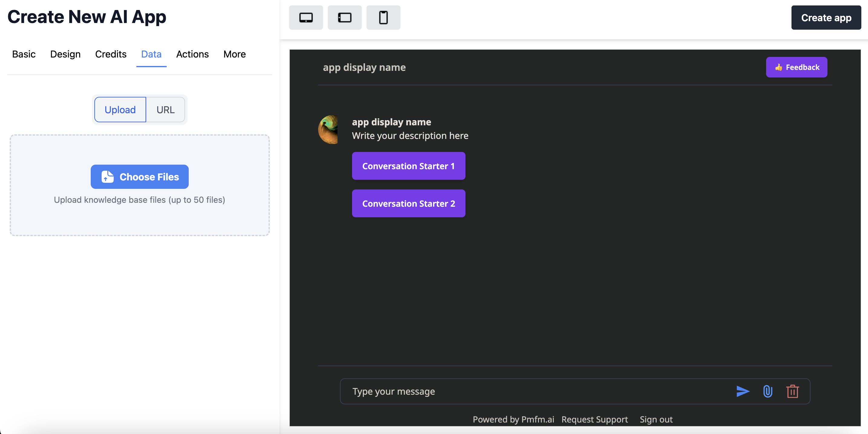Switch preview to tablet view
The height and width of the screenshot is (434, 868).
point(344,17)
